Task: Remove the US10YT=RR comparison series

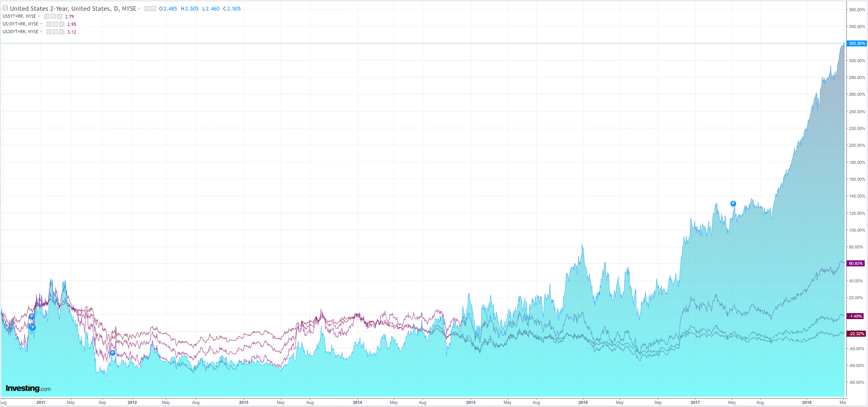Action: click(x=62, y=24)
